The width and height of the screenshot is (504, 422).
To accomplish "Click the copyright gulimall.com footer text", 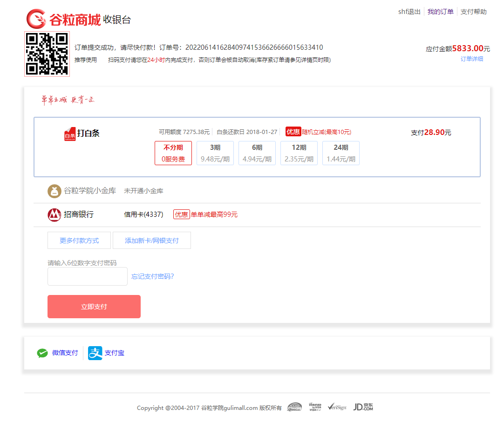I will pos(209,408).
